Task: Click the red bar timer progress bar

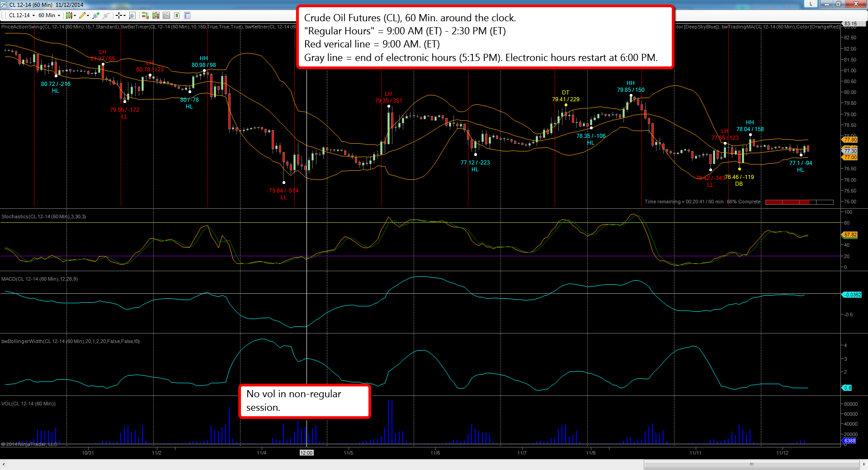Action: (x=799, y=202)
